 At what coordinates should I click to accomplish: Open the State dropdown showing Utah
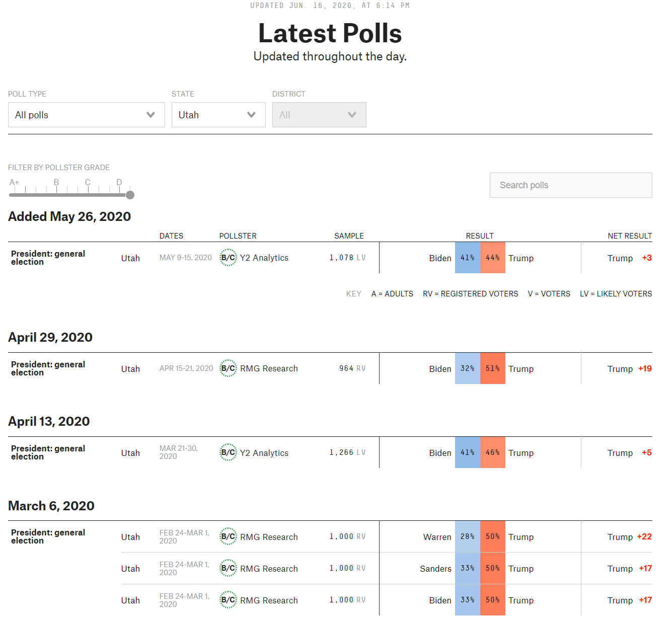point(218,115)
